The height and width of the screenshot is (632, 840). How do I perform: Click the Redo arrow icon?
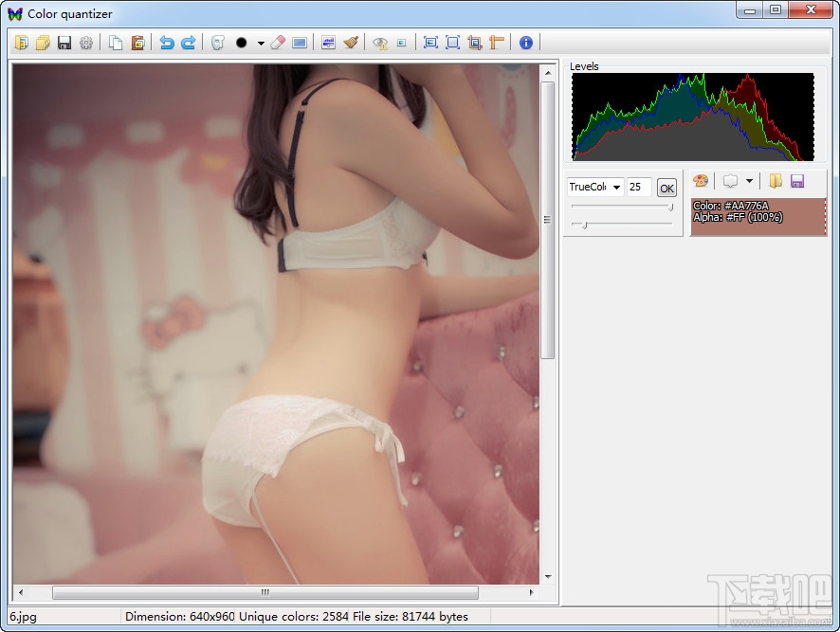pos(188,43)
